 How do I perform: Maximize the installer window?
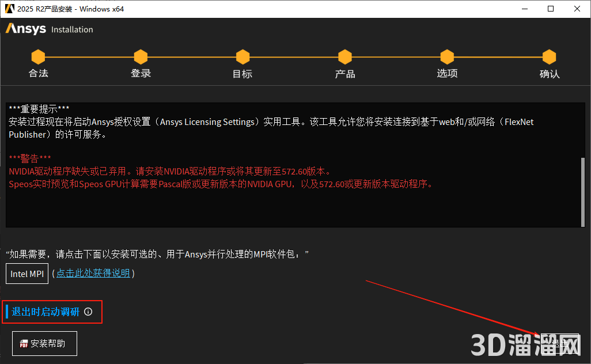551,9
